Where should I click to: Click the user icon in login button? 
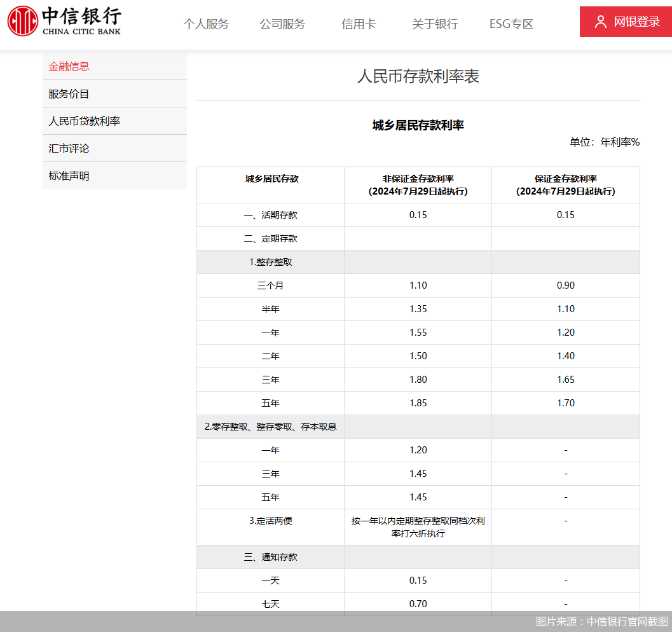(600, 22)
